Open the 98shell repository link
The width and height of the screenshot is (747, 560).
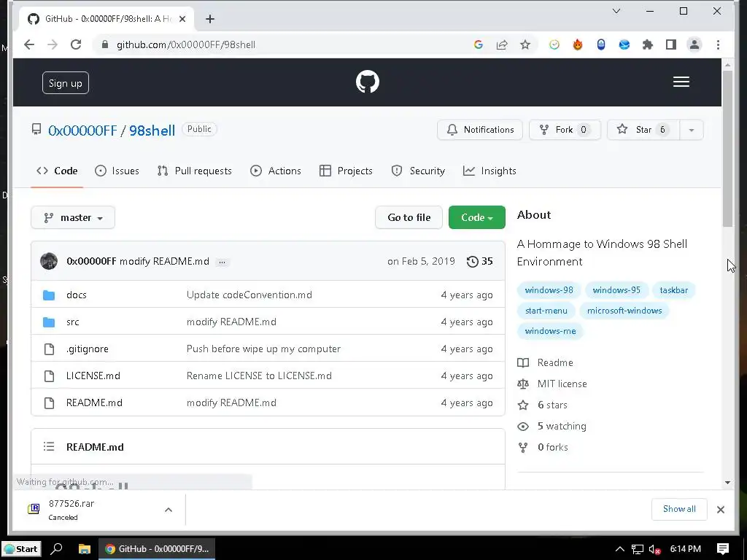[152, 131]
